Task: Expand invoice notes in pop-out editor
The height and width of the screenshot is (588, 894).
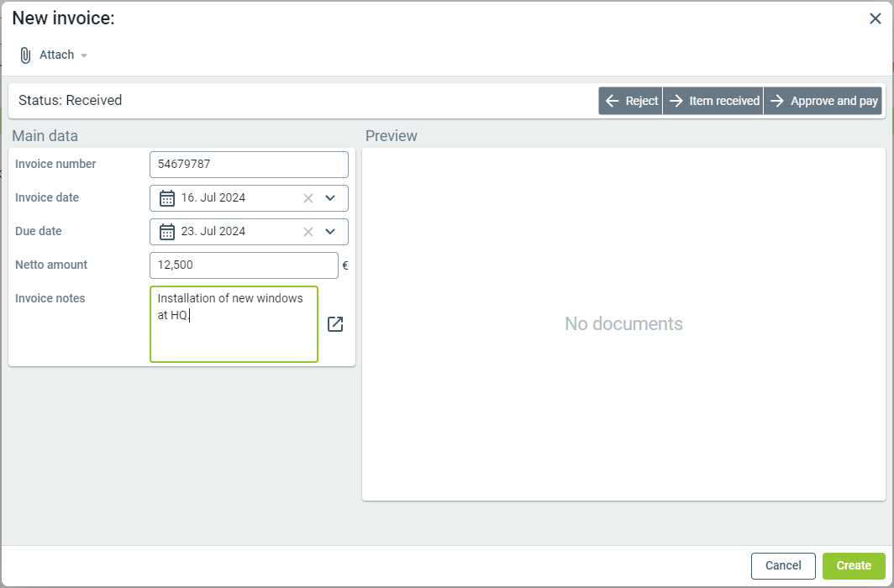Action: (335, 324)
